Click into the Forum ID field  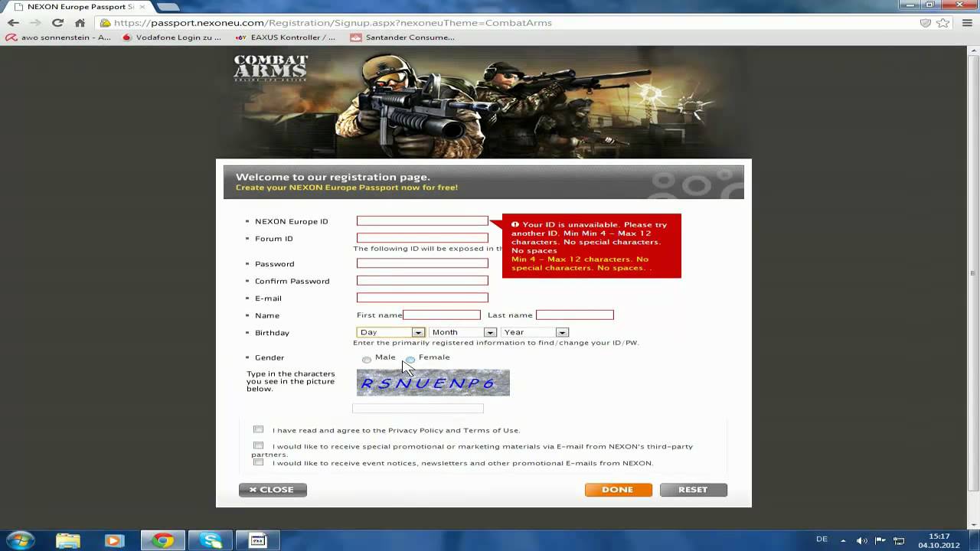[x=422, y=238]
